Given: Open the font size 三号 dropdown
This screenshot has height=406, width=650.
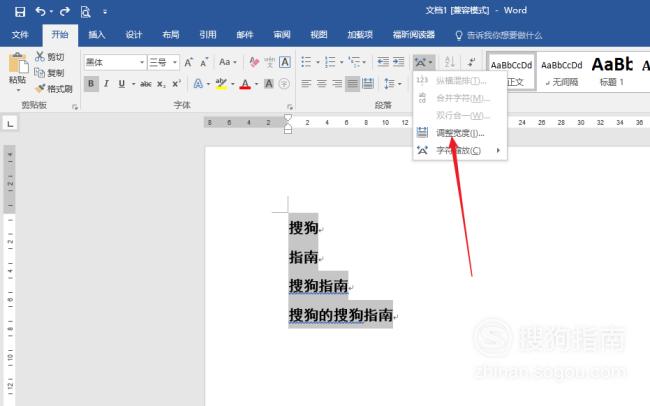Looking at the screenshot, I should click(175, 63).
